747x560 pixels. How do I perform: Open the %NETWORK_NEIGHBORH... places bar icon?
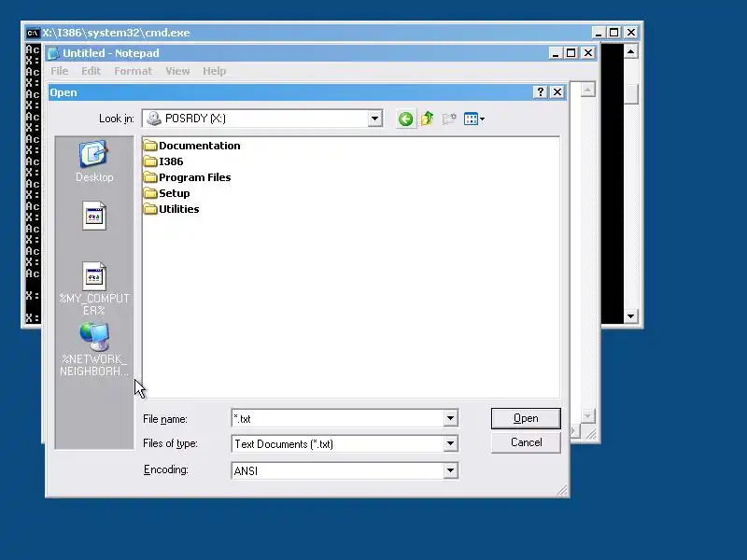[x=94, y=349]
